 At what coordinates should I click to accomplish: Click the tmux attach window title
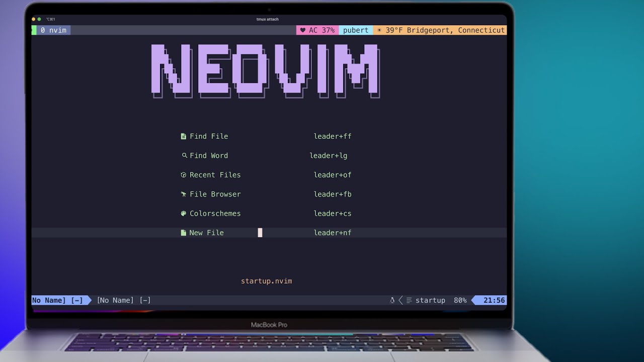click(267, 20)
